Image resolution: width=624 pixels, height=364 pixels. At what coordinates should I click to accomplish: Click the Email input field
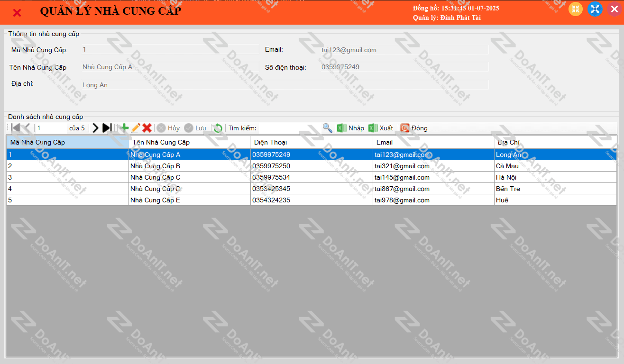(404, 50)
